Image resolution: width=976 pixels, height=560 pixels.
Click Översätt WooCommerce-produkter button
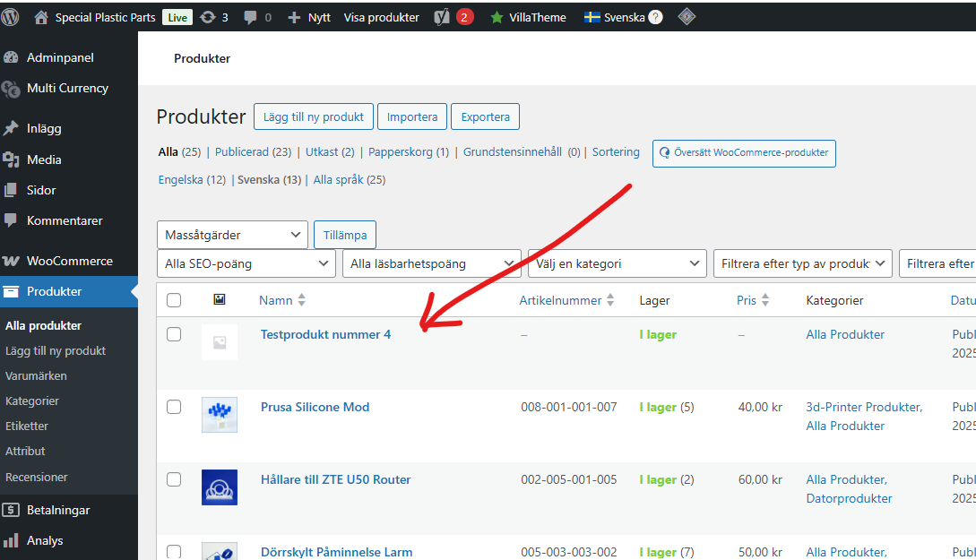(744, 154)
